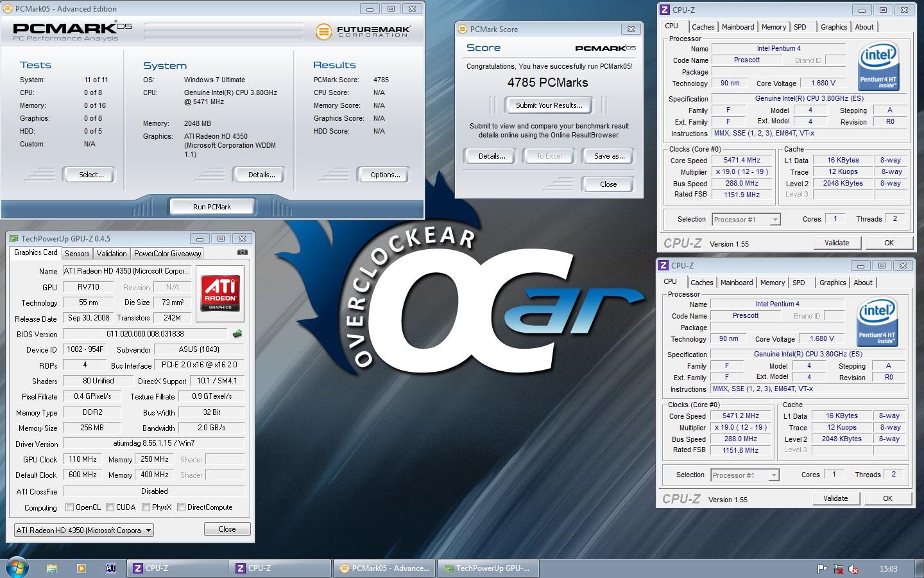Click the Windows 7 Ultimate OS text

pyautogui.click(x=214, y=80)
